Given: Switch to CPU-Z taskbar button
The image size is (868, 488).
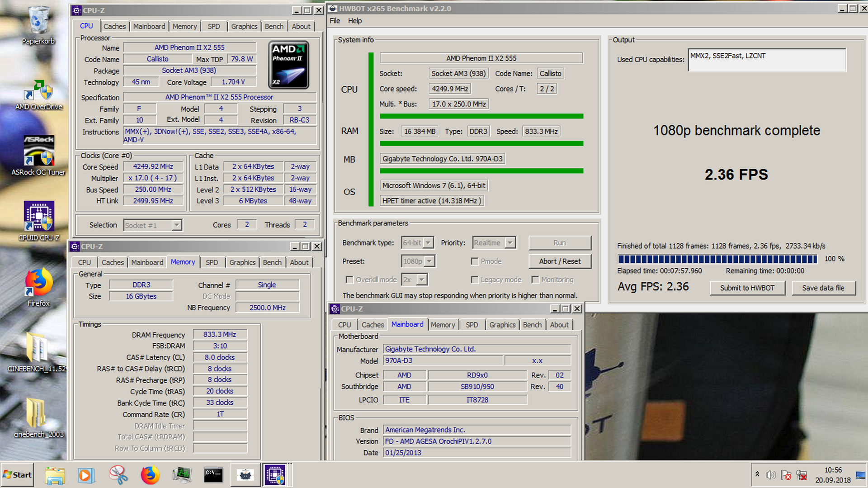Looking at the screenshot, I should coord(275,475).
